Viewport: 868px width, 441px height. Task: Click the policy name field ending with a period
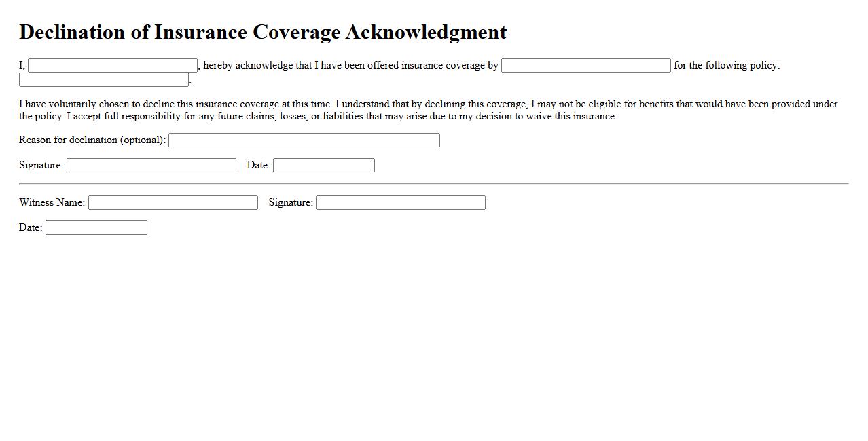104,80
